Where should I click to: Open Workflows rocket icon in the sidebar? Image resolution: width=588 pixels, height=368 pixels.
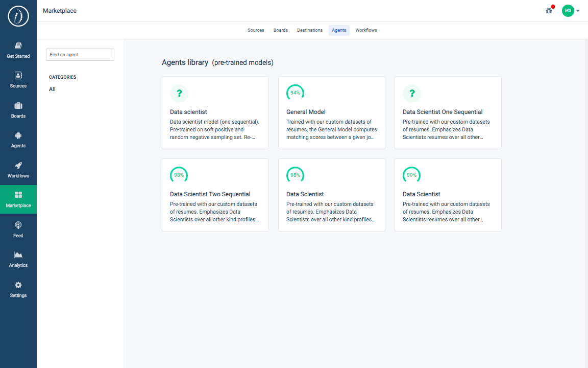pos(18,166)
